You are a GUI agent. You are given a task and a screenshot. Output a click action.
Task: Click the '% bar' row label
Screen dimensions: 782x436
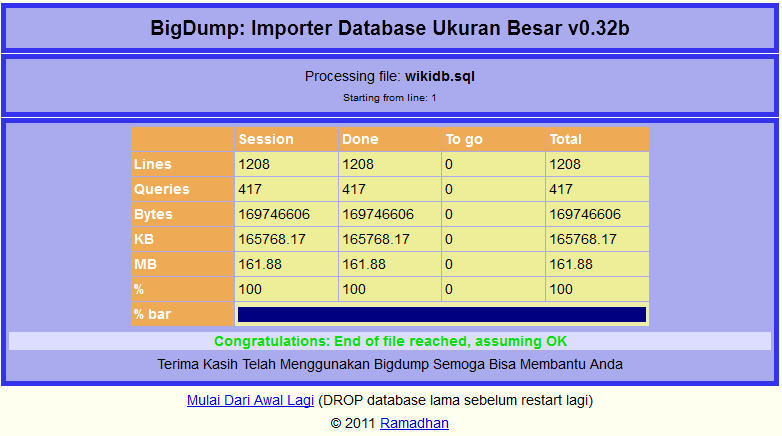(183, 314)
